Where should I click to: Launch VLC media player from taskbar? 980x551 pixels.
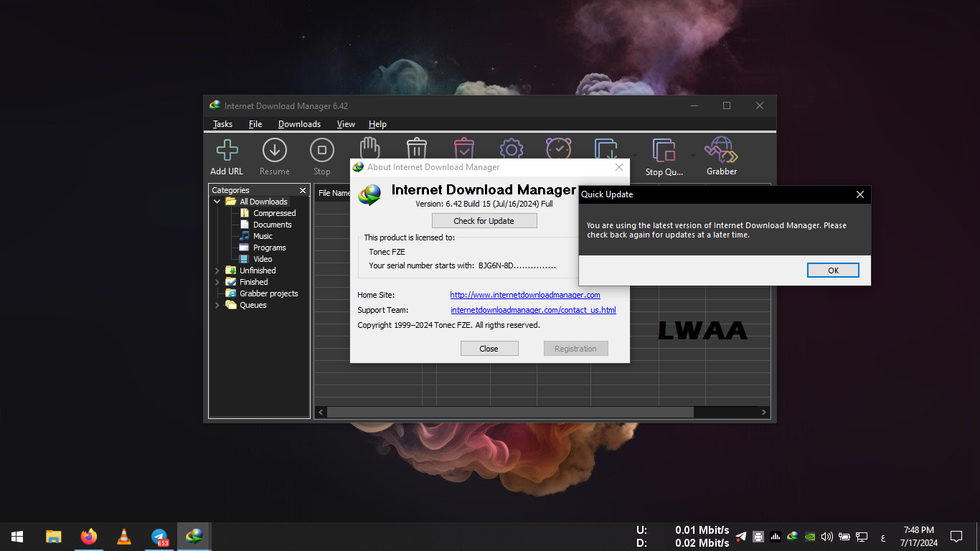point(124,537)
